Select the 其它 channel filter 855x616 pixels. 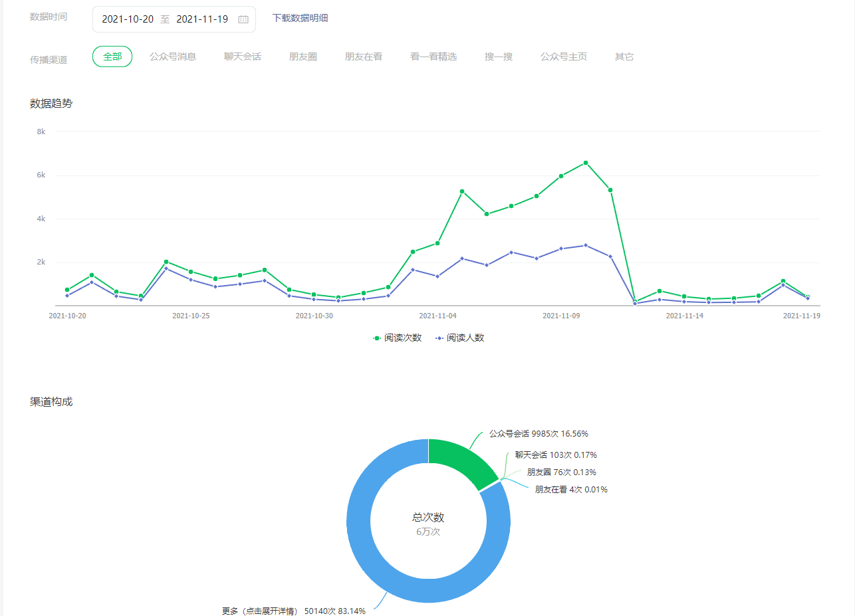[x=624, y=56]
